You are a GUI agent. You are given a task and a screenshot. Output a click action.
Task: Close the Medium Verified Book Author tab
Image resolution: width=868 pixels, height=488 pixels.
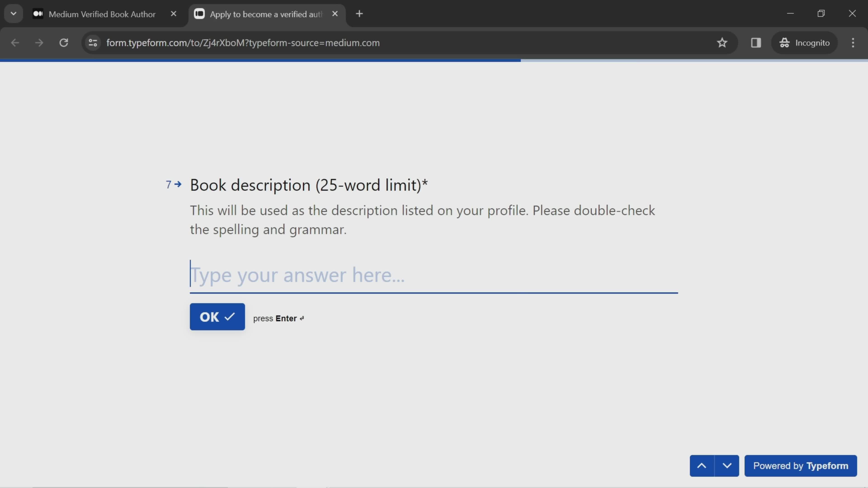click(174, 14)
